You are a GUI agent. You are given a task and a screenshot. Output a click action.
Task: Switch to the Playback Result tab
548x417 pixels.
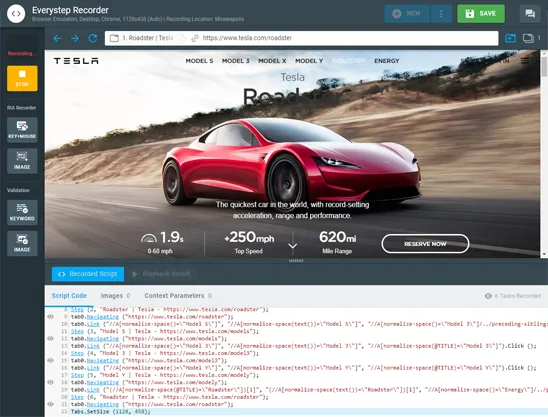click(x=161, y=274)
